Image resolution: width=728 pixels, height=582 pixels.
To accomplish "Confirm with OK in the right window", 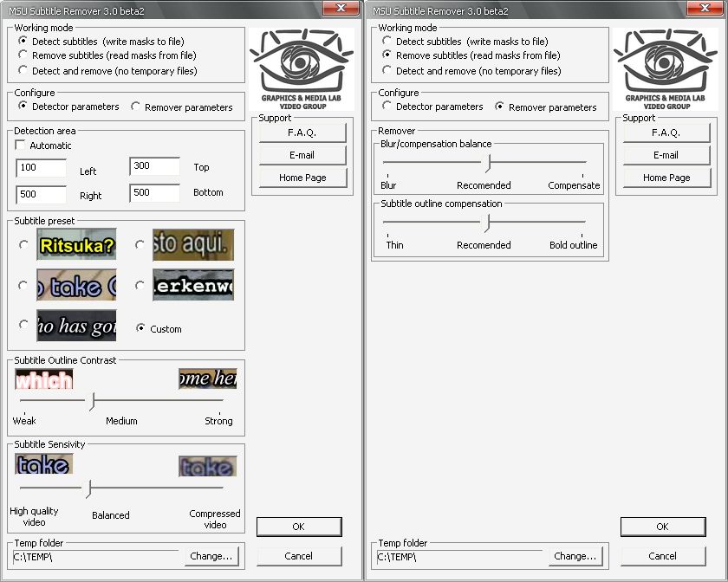I will (662, 527).
